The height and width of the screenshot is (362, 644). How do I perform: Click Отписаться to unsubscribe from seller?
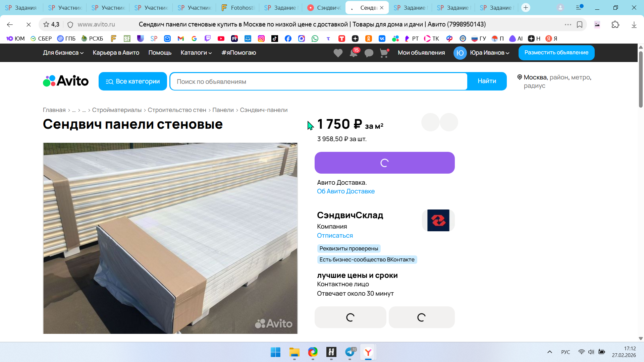click(335, 236)
